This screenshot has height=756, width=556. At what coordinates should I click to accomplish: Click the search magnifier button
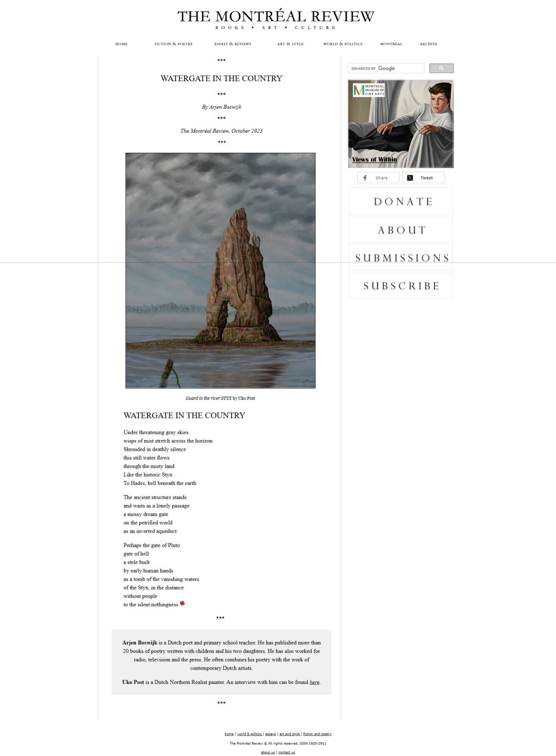click(441, 68)
